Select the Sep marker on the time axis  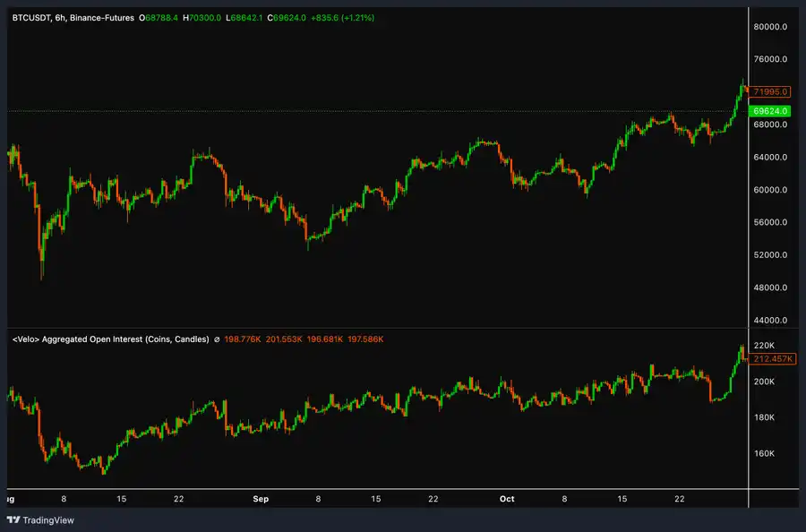coord(262,498)
